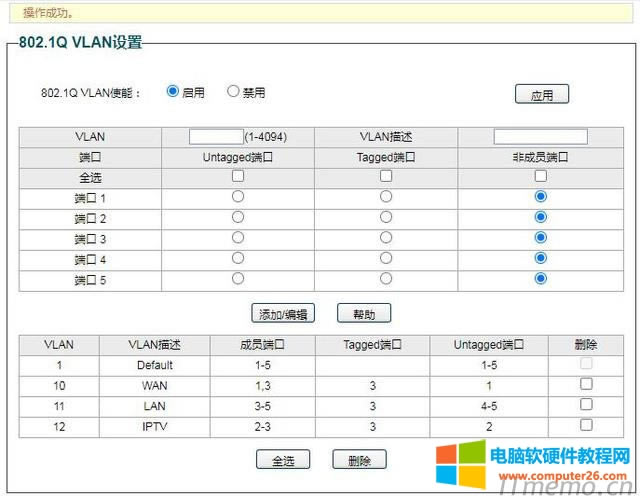Select the 禁用 radio button
The image size is (640, 496).
pos(233,91)
